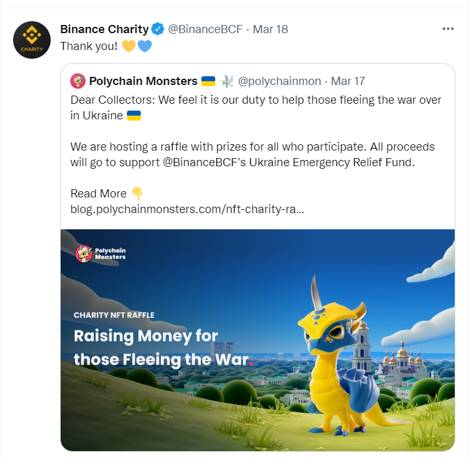Click the blue verified badge icon
Screen dimensions: 476x458
point(158,29)
